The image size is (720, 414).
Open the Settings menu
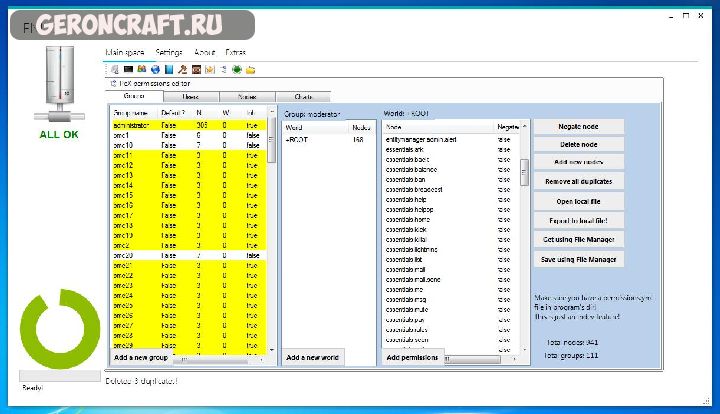169,52
